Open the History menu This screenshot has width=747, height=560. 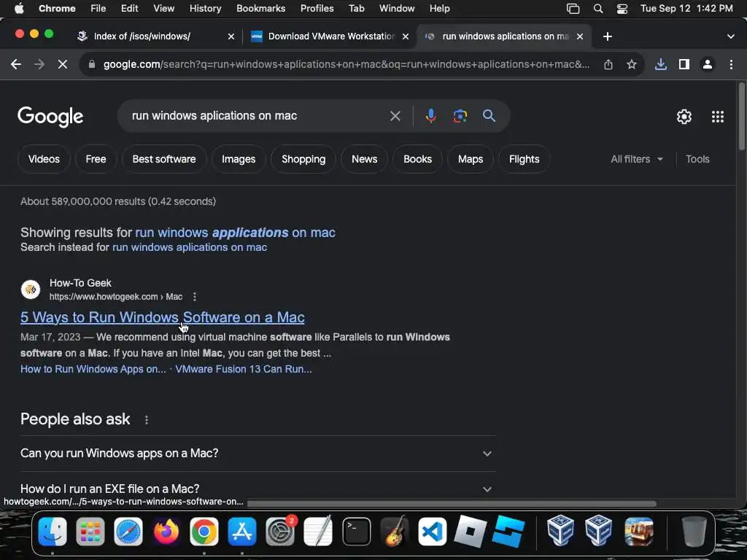(x=205, y=9)
